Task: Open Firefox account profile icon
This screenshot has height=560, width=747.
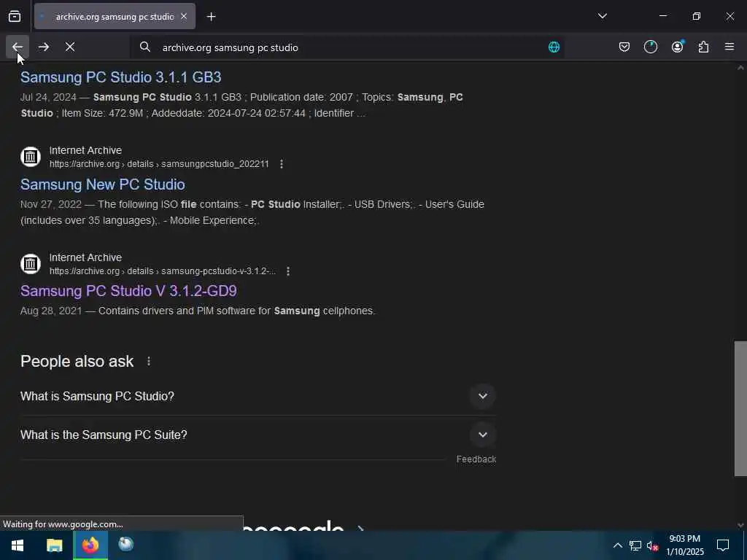Action: coord(677,47)
